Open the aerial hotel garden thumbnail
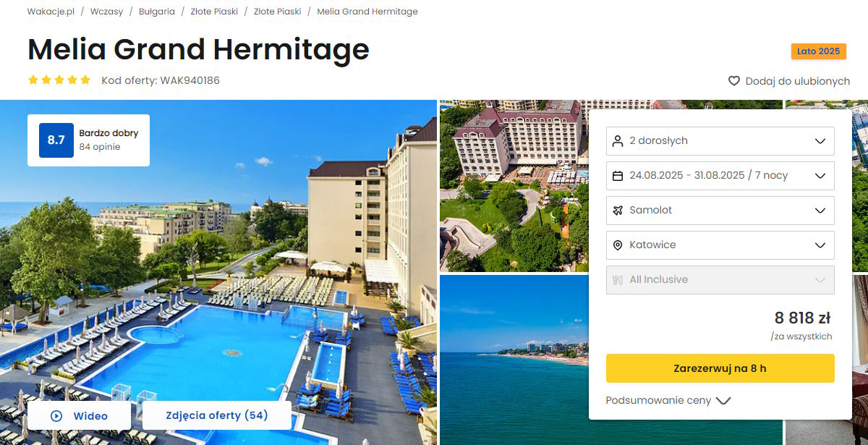Viewport: 868px width, 445px height. (514, 185)
